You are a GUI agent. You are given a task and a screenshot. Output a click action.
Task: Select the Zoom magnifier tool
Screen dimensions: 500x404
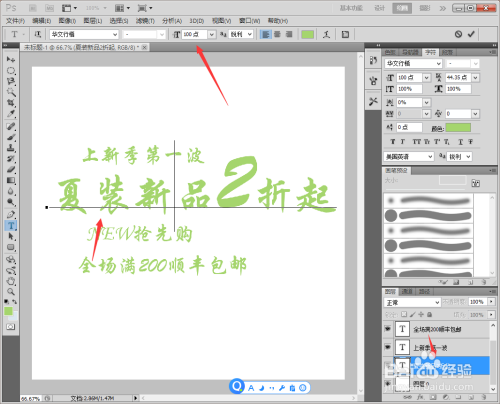(x=11, y=292)
